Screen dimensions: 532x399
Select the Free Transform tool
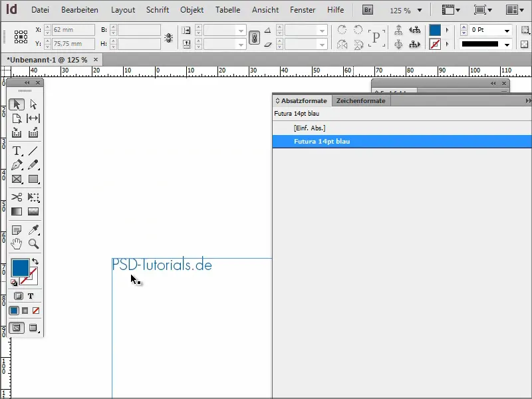(x=33, y=197)
